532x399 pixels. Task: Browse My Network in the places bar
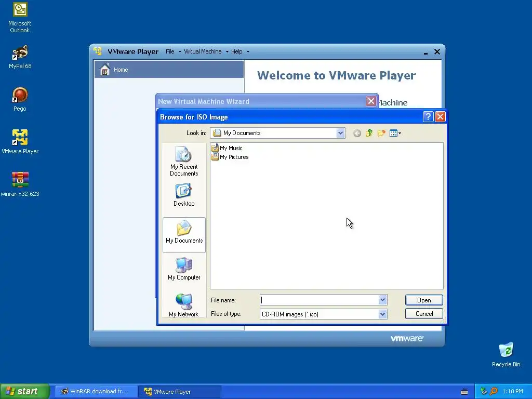(184, 305)
